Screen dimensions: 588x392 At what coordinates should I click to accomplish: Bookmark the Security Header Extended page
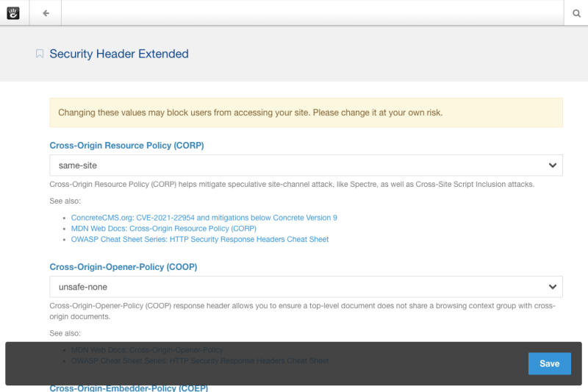click(x=40, y=54)
